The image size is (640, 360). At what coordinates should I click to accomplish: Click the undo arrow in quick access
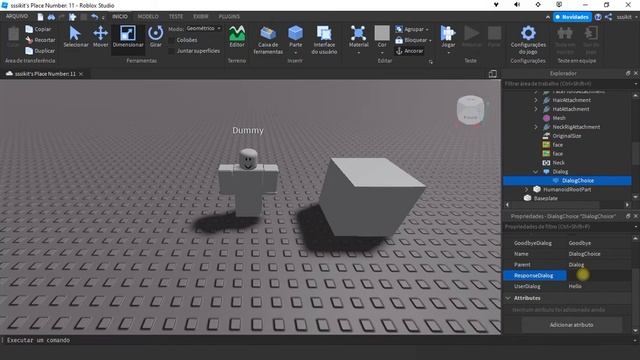[x=94, y=17]
